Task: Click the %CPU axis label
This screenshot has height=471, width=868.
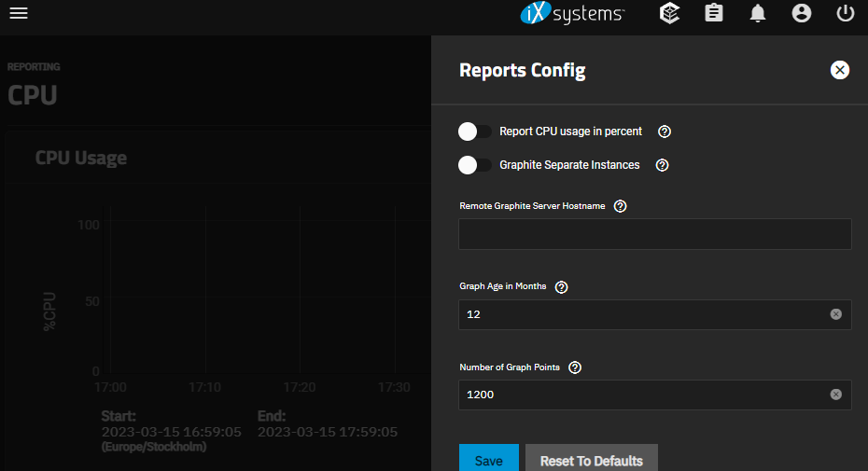Action: [49, 312]
